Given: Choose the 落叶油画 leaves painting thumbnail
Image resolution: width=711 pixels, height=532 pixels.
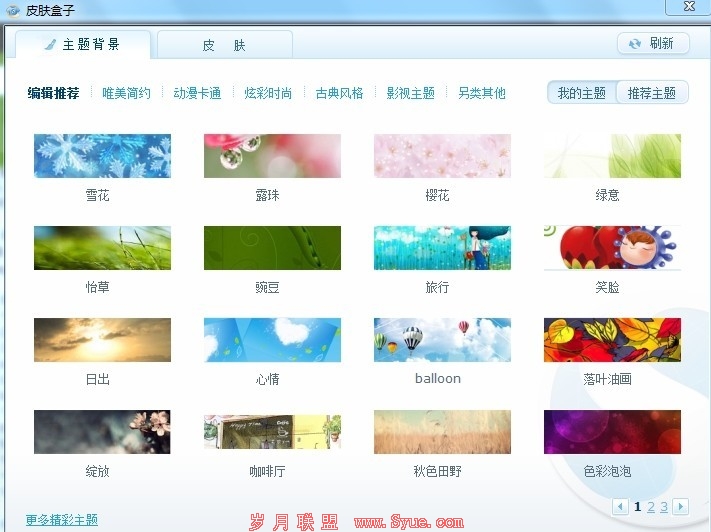Looking at the screenshot, I should pos(612,340).
